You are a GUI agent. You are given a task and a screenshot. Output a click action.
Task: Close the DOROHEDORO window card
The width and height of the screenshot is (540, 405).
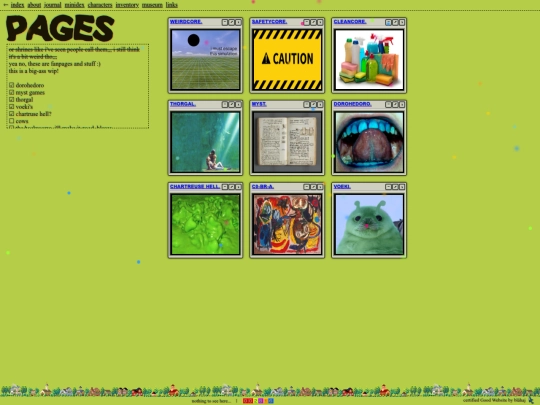(402, 104)
